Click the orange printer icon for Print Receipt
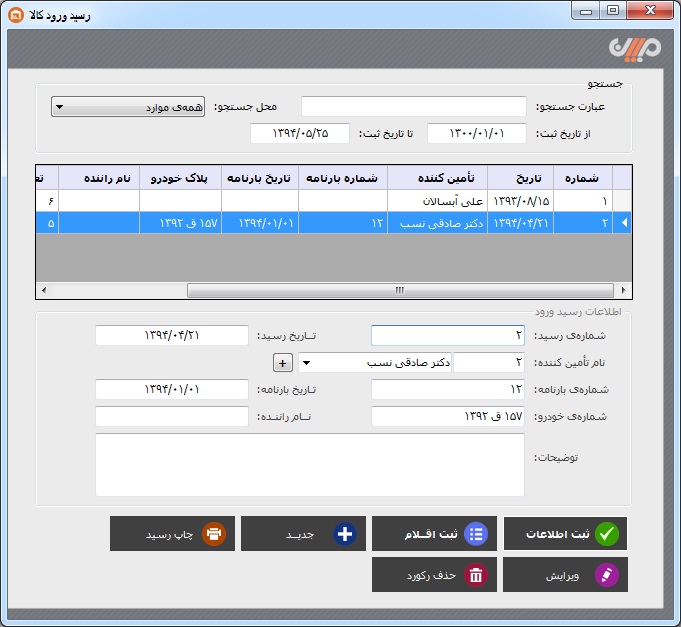This screenshot has width=681, height=627. (214, 534)
